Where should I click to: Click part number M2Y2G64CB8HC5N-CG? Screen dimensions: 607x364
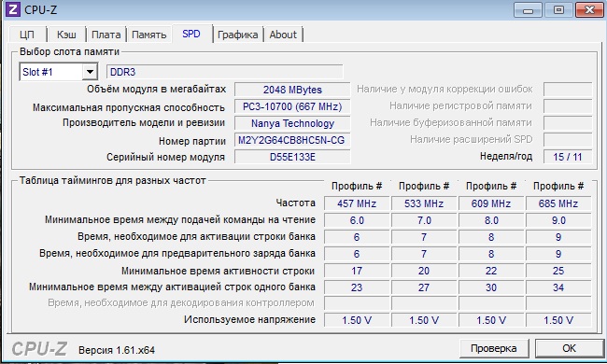point(292,140)
